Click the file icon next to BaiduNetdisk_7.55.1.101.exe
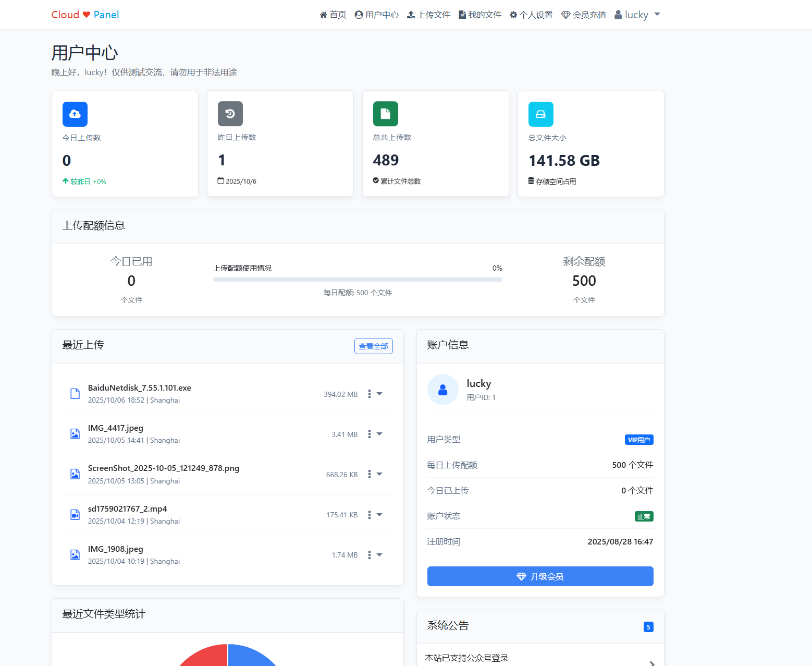This screenshot has height=666, width=812. 75,393
